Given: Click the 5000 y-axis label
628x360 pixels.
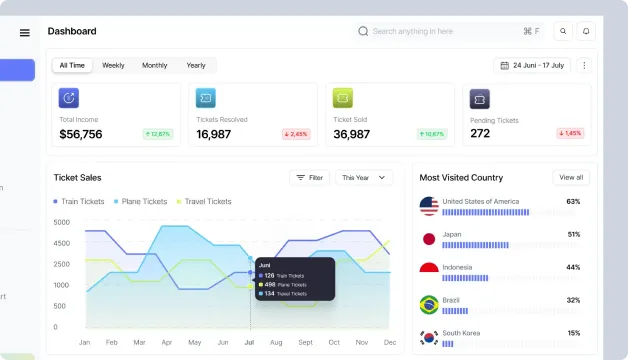Looking at the screenshot, I should click(62, 222).
